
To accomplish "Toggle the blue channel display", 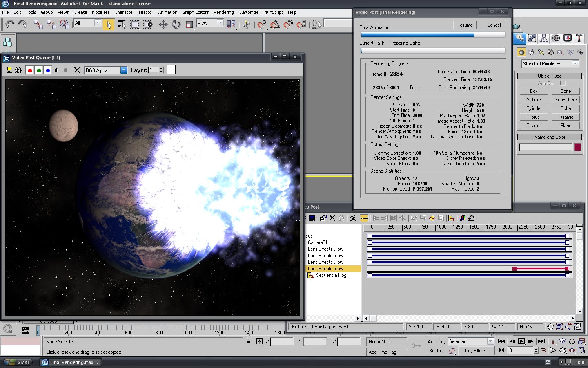I will (x=48, y=70).
